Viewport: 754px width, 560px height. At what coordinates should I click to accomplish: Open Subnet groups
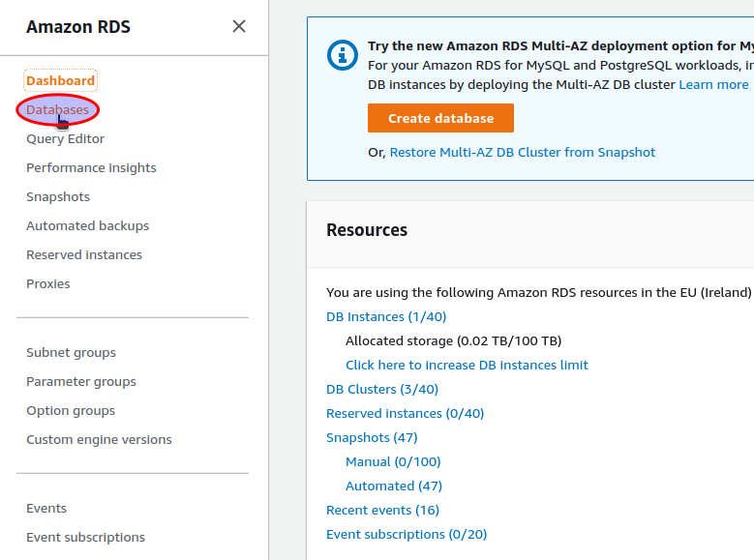[x=72, y=353]
